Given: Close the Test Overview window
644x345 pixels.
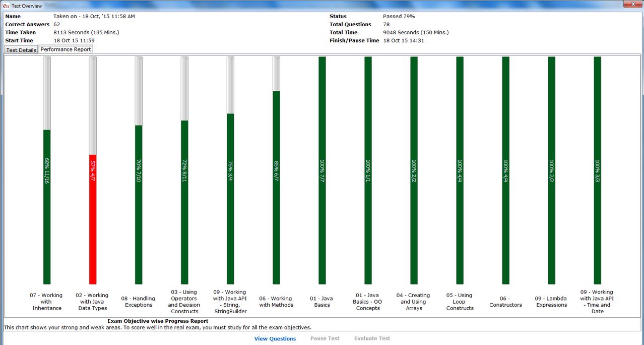Looking at the screenshot, I should click(631, 5).
